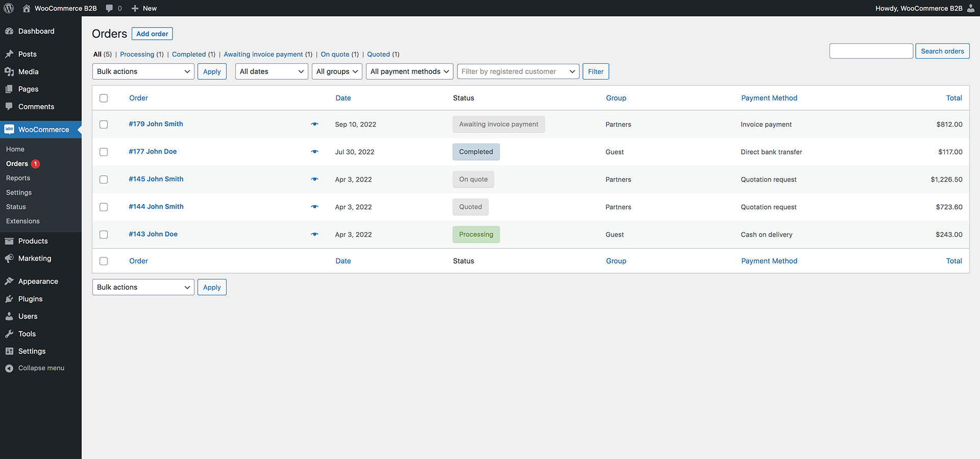Tick the checkbox for order #144

click(x=104, y=207)
